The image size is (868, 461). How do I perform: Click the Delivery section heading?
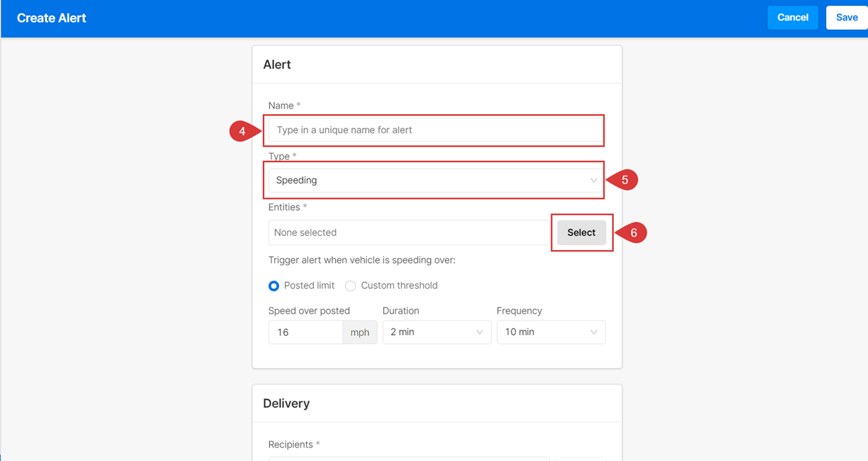[x=286, y=404]
